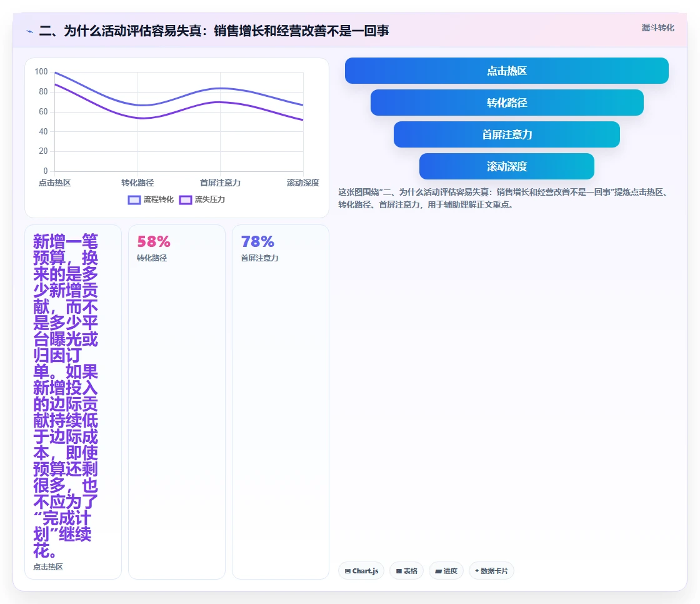Click the small icon before the section title
This screenshot has width=700, height=604.
(30, 31)
